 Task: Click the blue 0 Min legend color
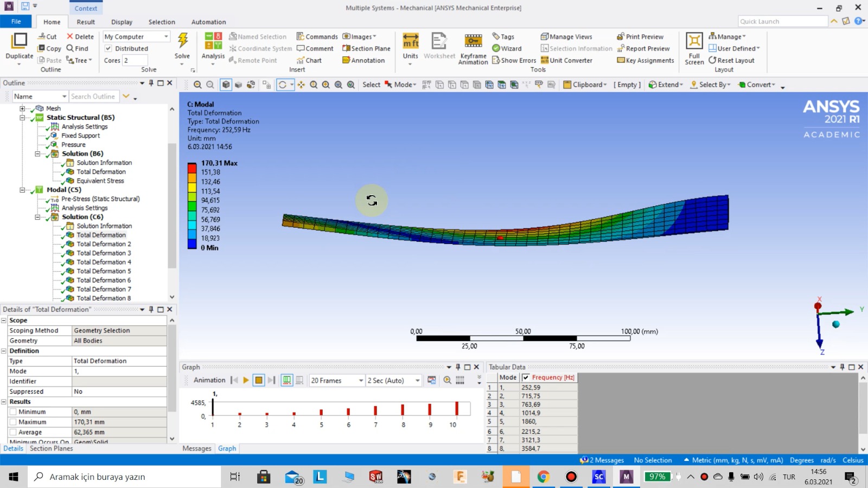[x=192, y=244]
